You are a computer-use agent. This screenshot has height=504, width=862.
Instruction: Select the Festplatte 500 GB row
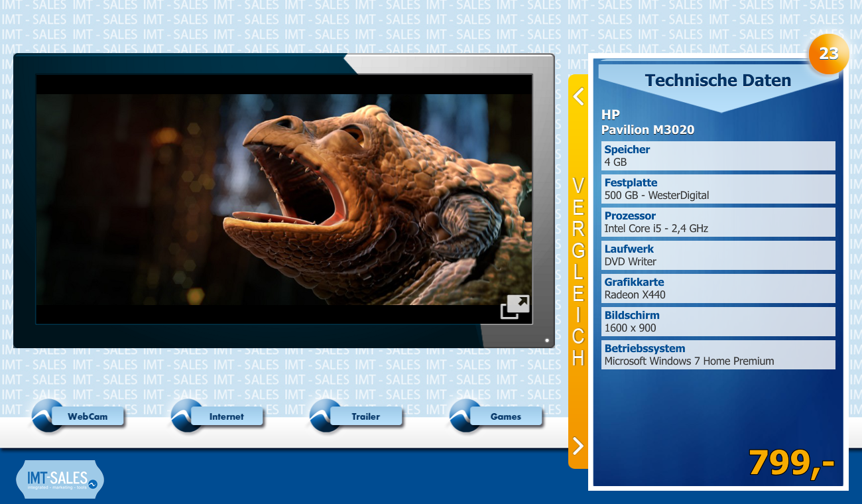(718, 189)
